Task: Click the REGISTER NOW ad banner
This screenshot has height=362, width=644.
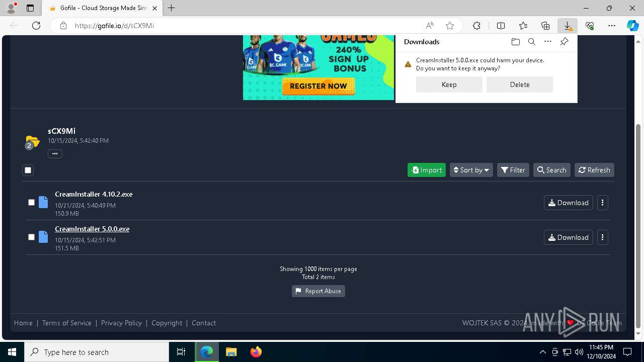Action: click(318, 86)
